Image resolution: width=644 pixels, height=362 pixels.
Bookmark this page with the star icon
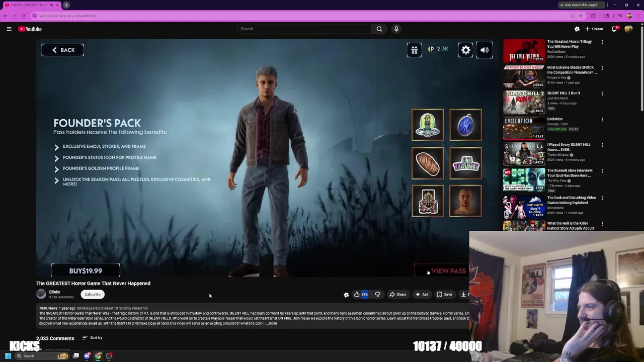(580, 16)
